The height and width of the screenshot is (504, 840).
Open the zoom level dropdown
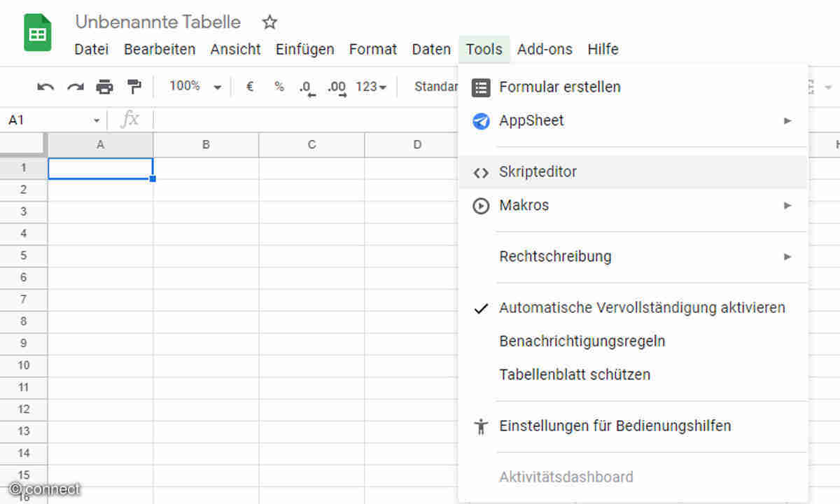pos(192,86)
